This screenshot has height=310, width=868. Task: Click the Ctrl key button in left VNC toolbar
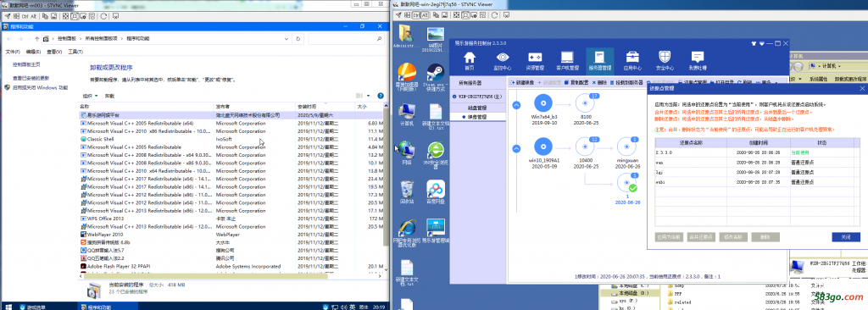click(24, 16)
